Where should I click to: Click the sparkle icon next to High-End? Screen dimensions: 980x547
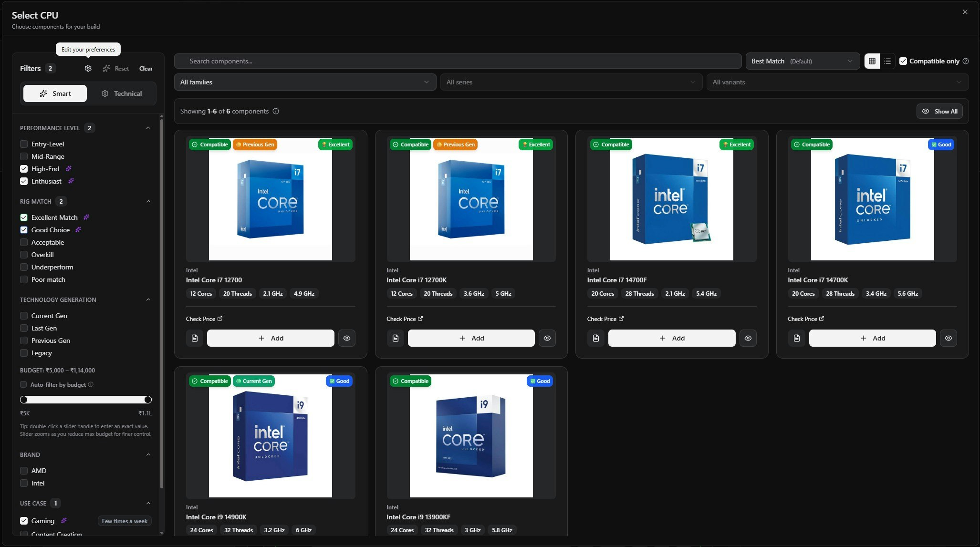pos(69,168)
